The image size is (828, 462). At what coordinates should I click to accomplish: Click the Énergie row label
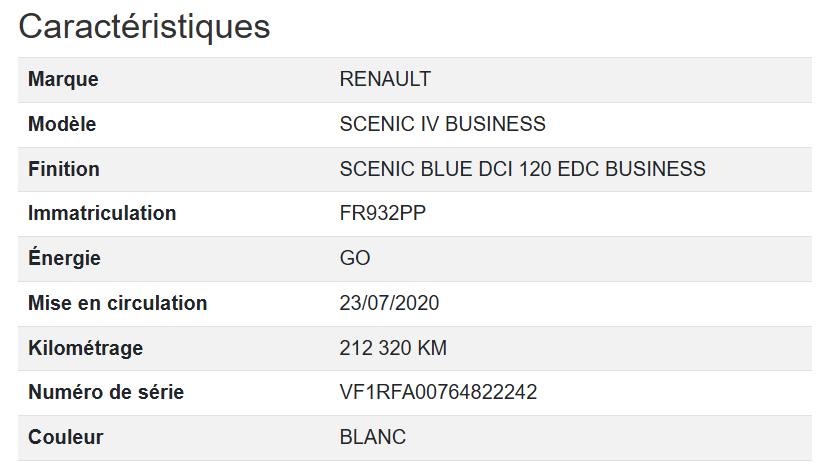coord(64,258)
